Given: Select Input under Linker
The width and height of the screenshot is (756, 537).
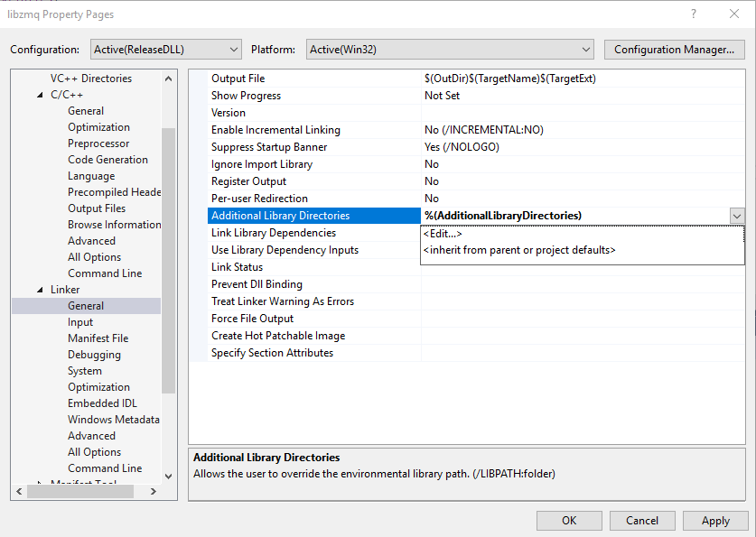Looking at the screenshot, I should tap(80, 322).
